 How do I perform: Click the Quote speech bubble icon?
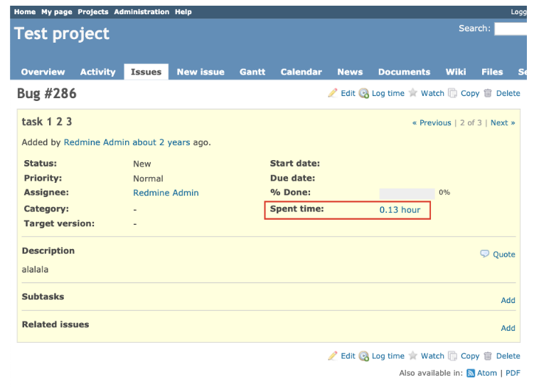[x=485, y=254]
